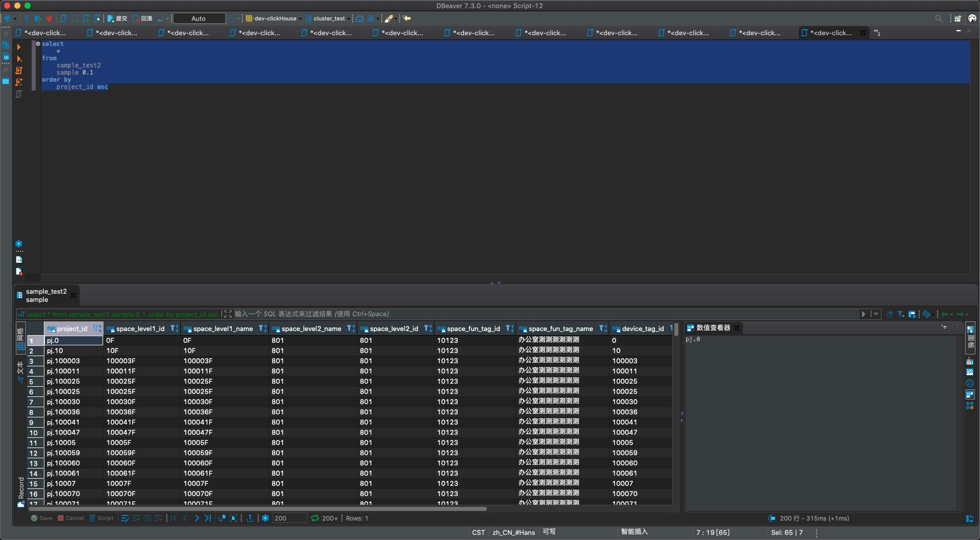The image size is (980, 540).
Task: Switch to grid view 网格 tab
Action: click(x=21, y=339)
